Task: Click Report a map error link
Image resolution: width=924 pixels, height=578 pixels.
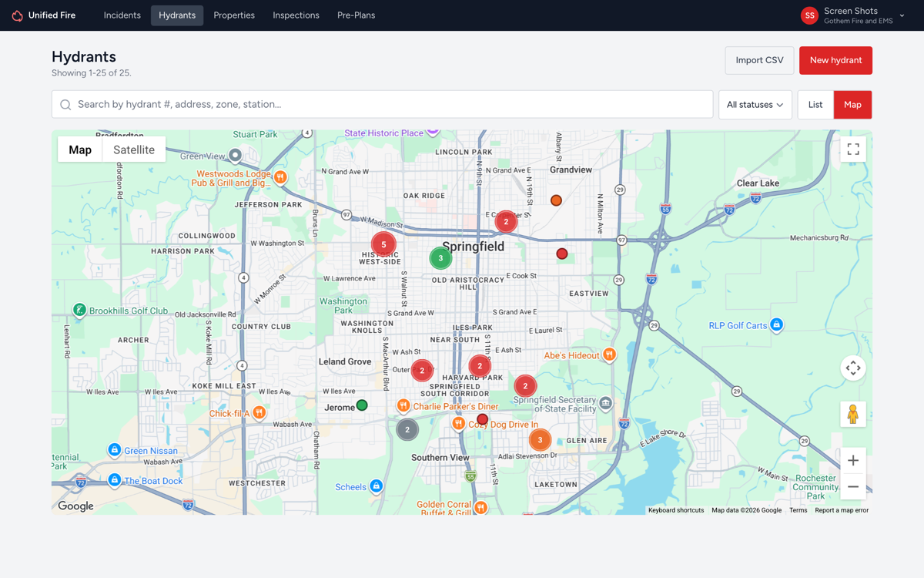Action: point(842,510)
